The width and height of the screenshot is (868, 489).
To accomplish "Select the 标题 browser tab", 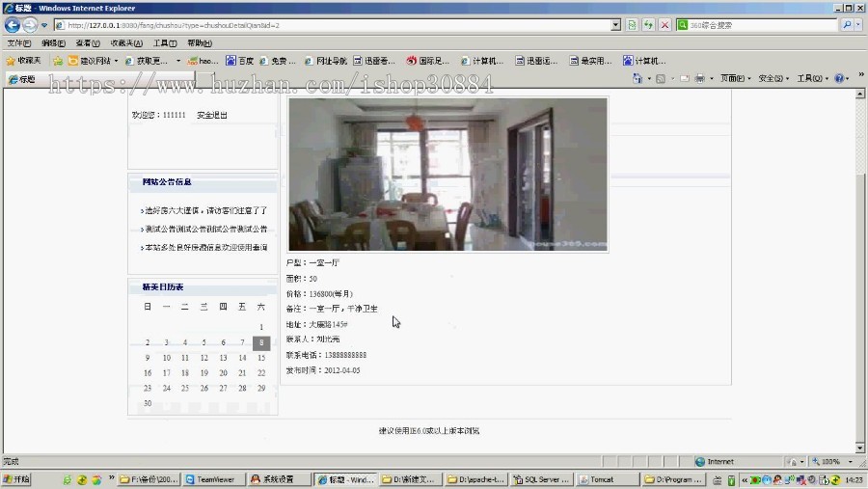I will (99, 79).
